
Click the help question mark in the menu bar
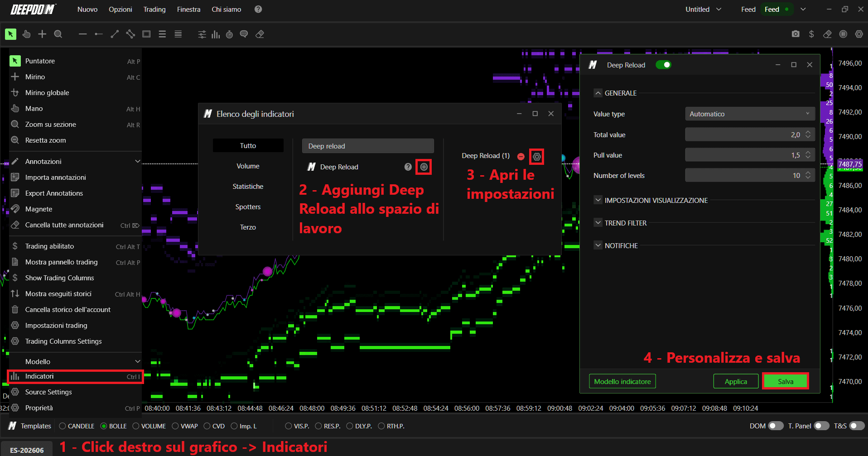point(258,9)
